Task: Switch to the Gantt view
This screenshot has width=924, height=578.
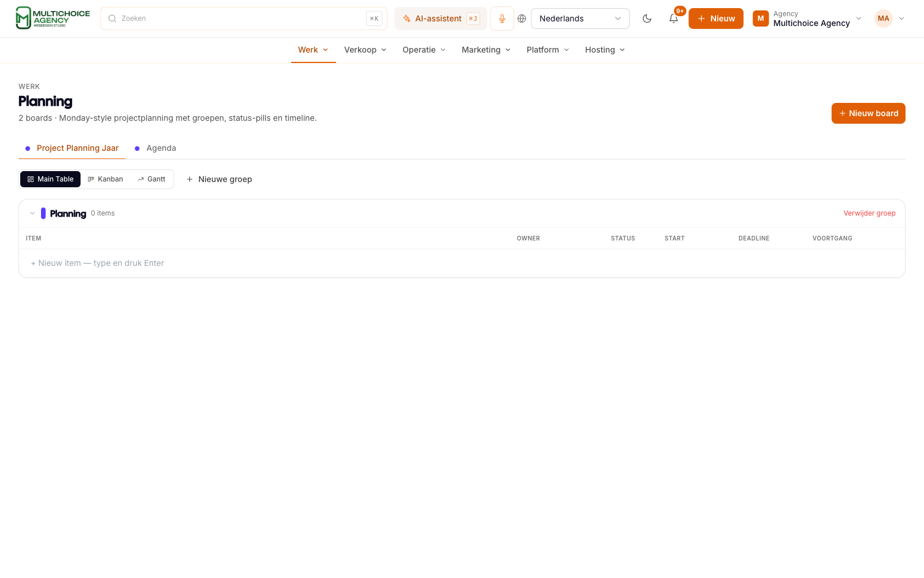Action: coord(151,179)
